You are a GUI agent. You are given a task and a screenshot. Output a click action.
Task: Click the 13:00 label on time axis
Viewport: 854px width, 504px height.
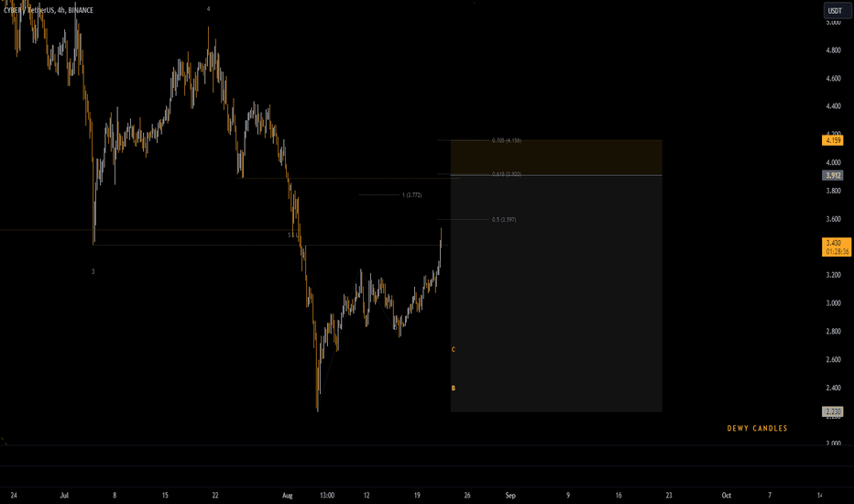point(327,495)
